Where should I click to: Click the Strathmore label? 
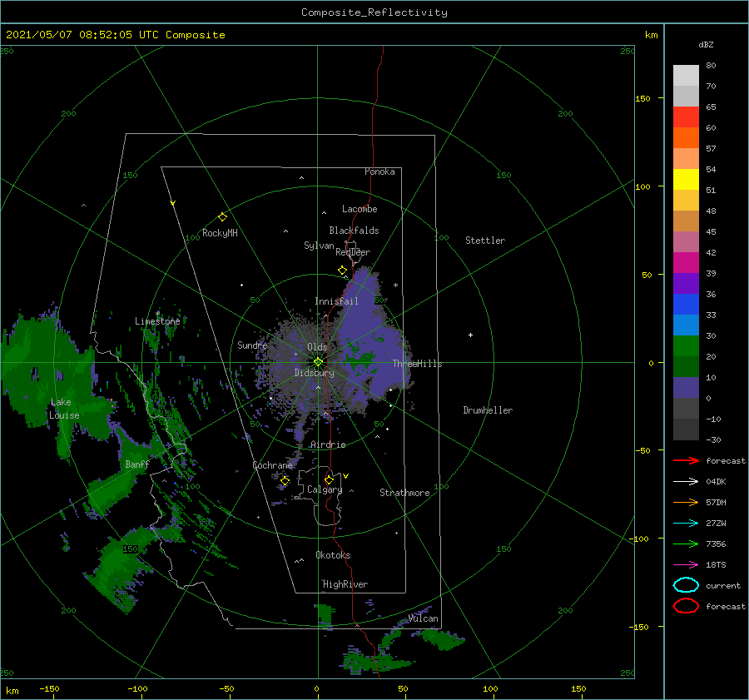(x=404, y=493)
